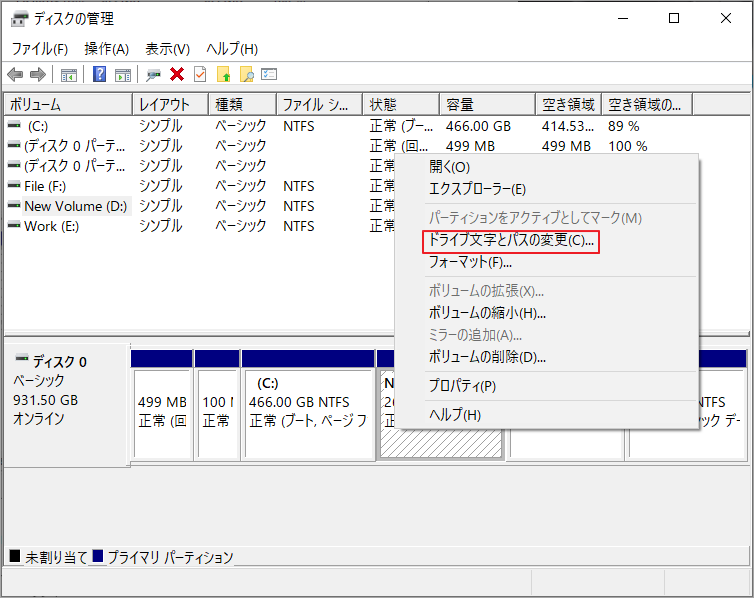754x598 pixels.
Task: Click the show/hide console tree icon
Action: coord(69,74)
